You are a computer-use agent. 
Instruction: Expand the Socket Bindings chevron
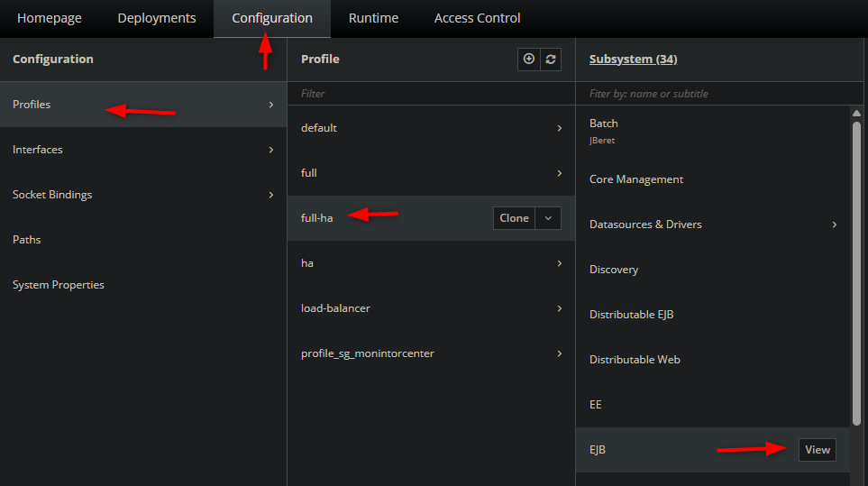pyautogui.click(x=270, y=195)
